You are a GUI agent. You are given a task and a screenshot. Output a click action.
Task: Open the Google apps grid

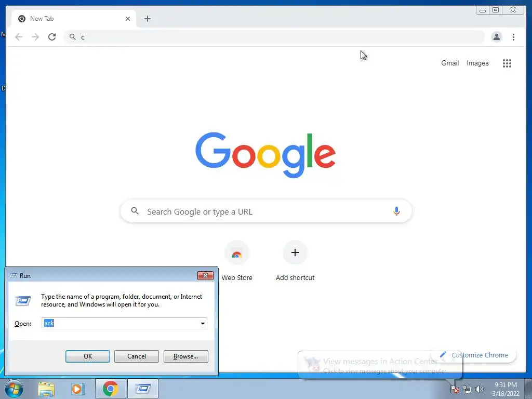coord(507,63)
